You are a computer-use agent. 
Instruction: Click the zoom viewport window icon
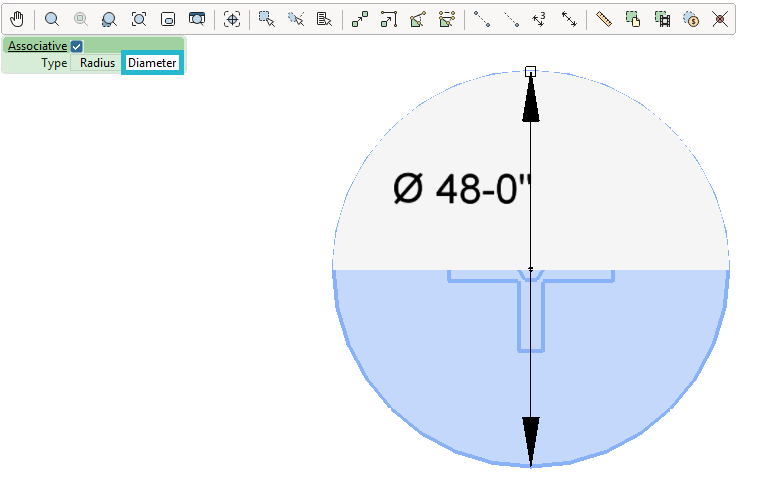(197, 19)
